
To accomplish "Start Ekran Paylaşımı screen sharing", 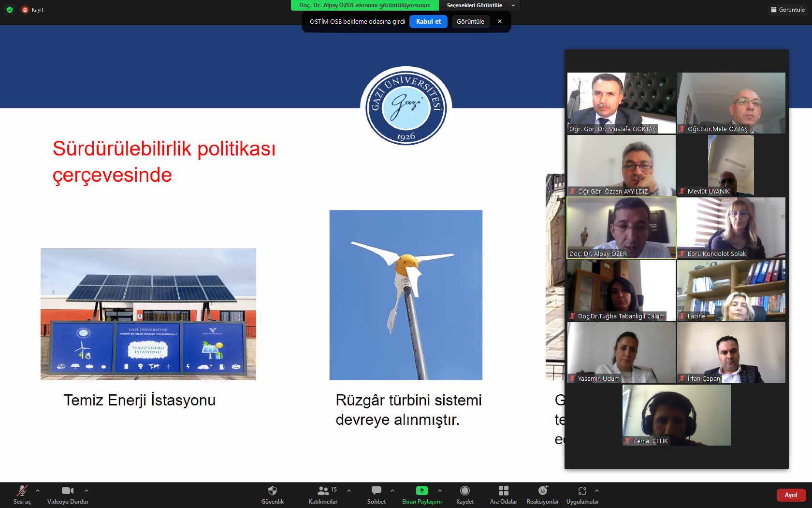I will point(422,494).
